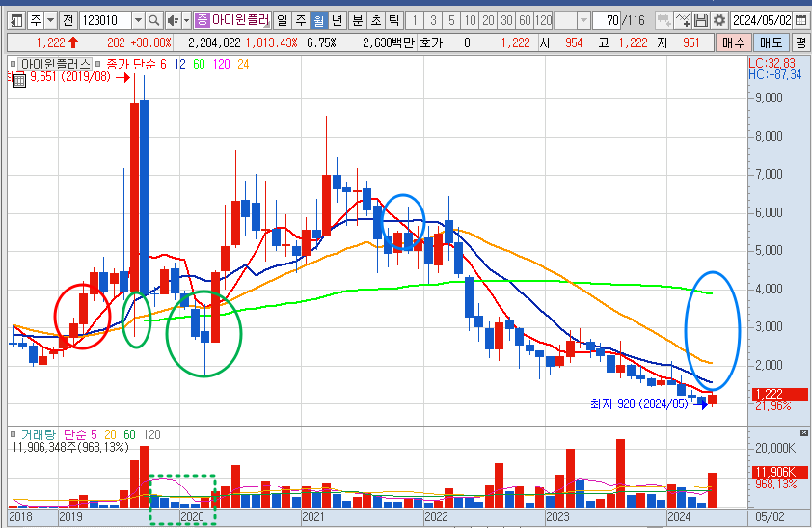
Task: Click the LC:32.83 indicator text
Action: [771, 63]
